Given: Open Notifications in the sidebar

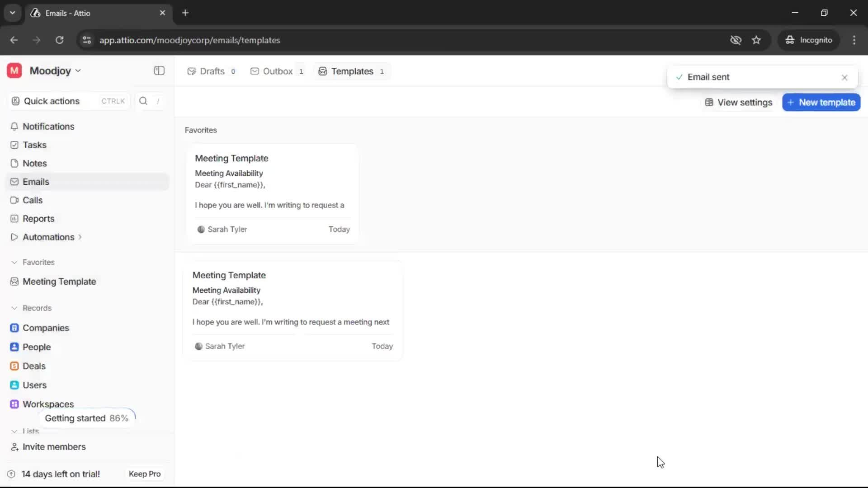Looking at the screenshot, I should [x=48, y=127].
